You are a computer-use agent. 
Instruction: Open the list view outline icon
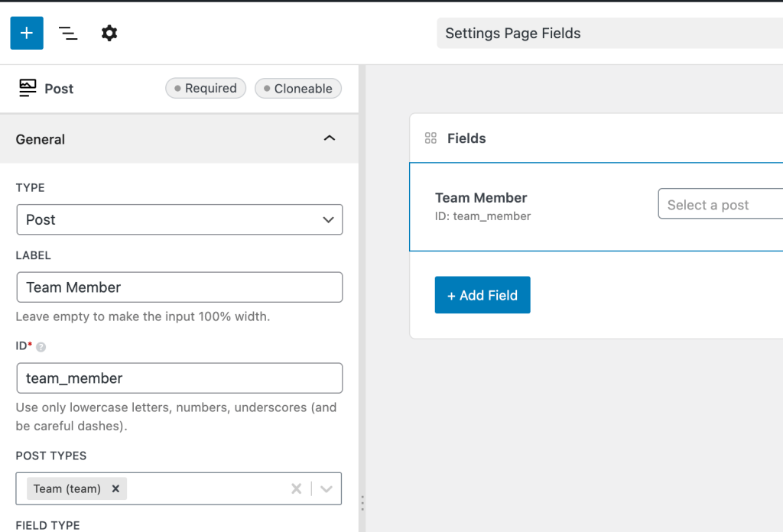coord(68,33)
